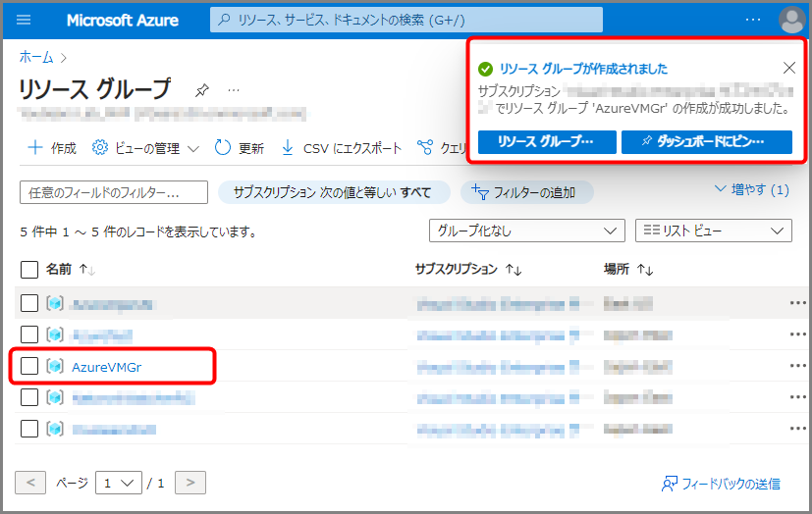The width and height of the screenshot is (812, 514).
Task: Open ellipsis menu for last row
Action: click(798, 429)
